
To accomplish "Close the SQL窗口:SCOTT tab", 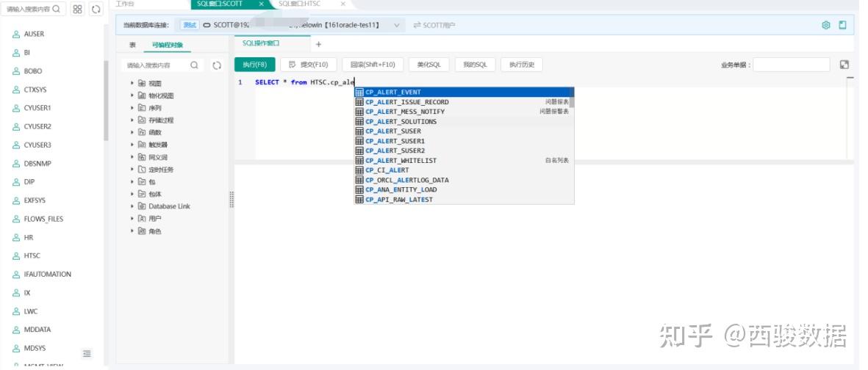I will pos(262,4).
